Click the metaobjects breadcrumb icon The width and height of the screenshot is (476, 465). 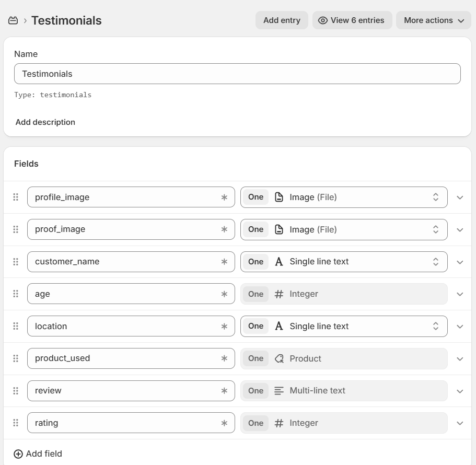coord(13,20)
